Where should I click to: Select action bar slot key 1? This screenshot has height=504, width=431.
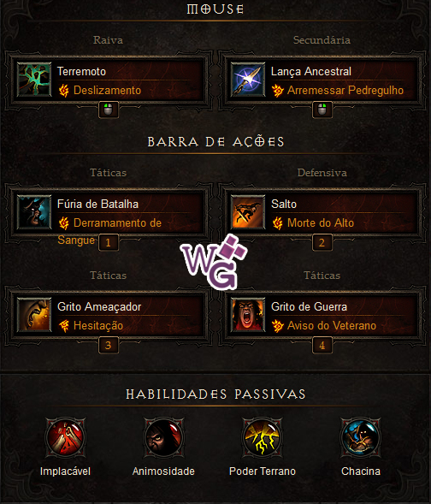click(x=109, y=242)
